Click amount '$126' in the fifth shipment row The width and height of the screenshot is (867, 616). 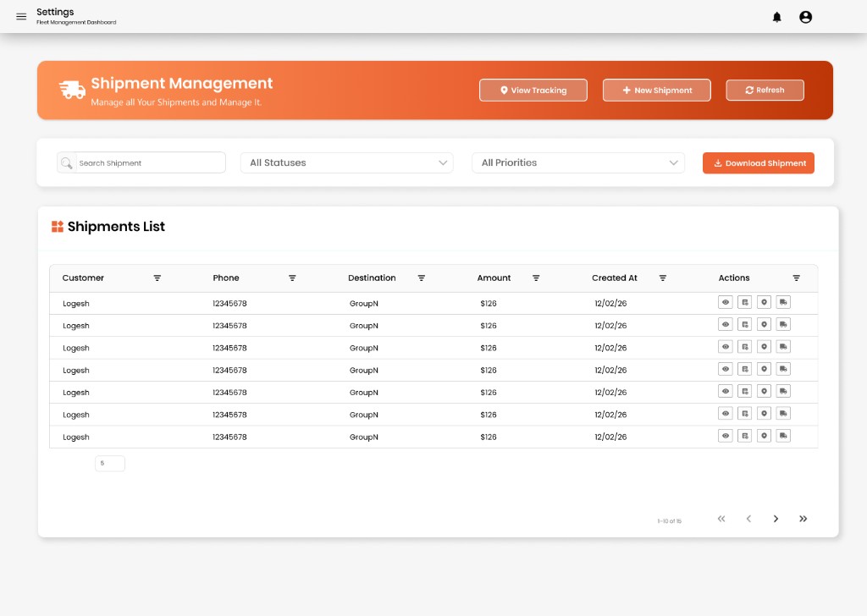tap(489, 393)
